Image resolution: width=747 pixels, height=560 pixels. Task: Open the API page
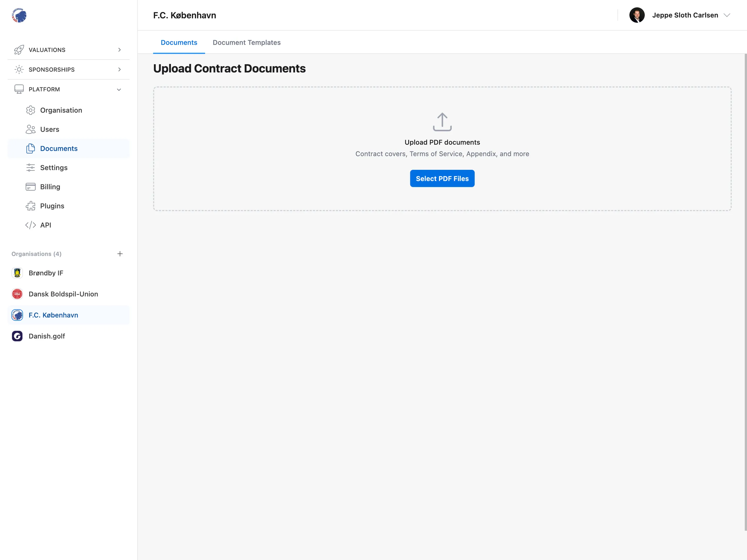click(x=69, y=225)
